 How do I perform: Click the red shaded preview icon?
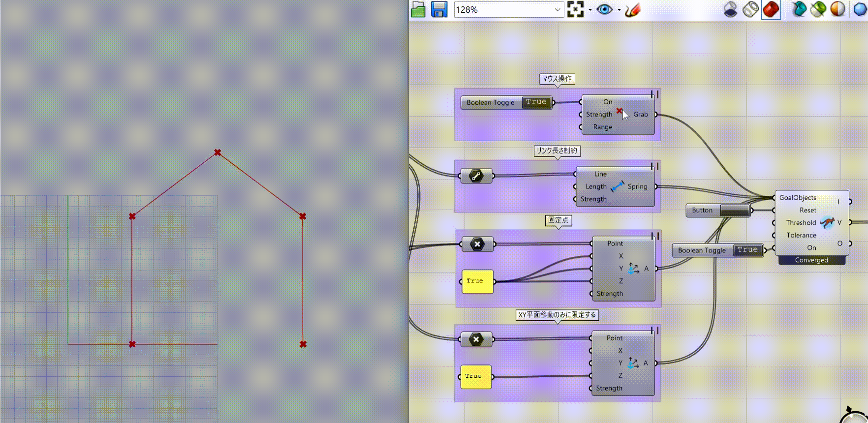click(x=771, y=9)
